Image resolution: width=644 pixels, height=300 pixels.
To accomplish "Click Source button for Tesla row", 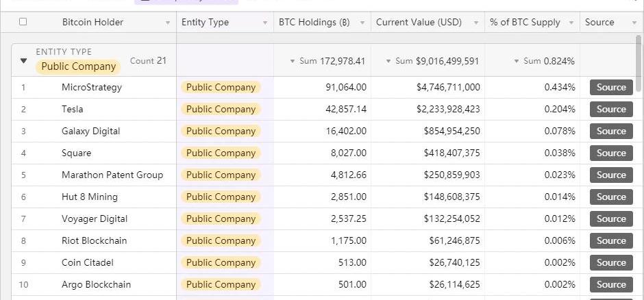I will click(x=611, y=109).
